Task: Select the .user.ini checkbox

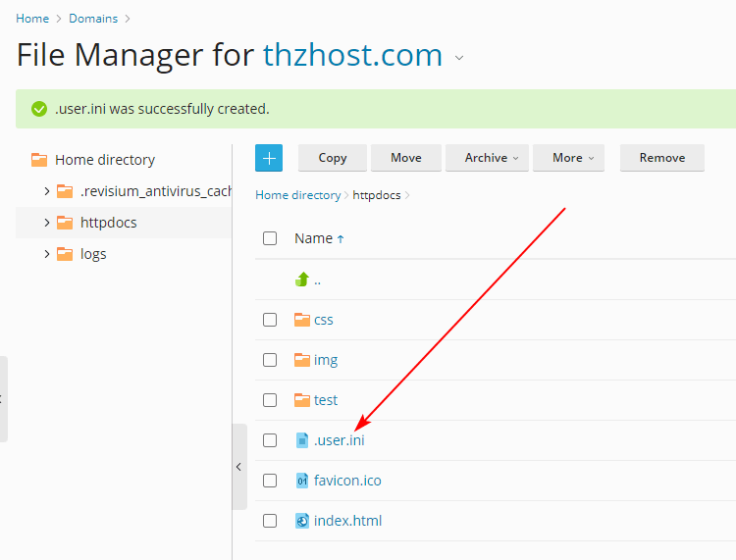Action: point(270,440)
